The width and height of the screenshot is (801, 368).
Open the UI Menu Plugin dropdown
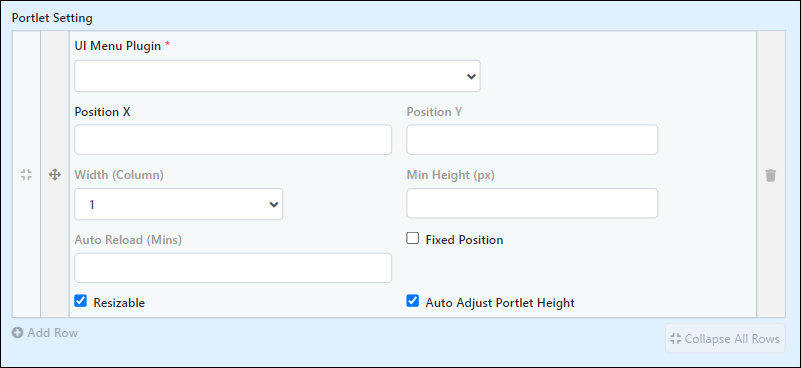(277, 76)
